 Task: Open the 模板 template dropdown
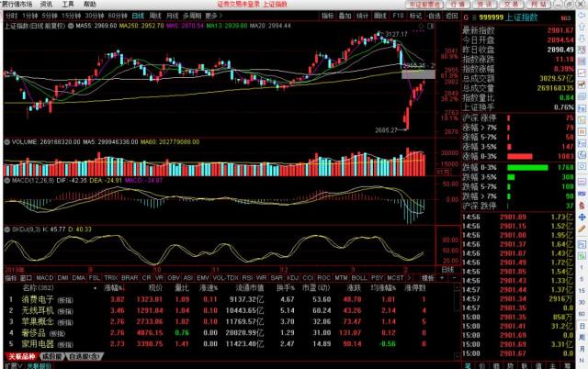(x=429, y=276)
